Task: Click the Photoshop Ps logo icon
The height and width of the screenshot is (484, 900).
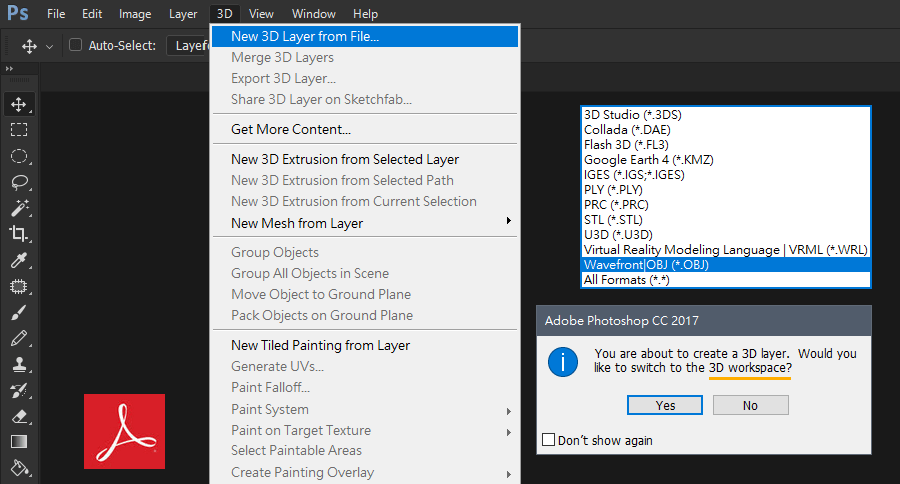Action: 18,13
